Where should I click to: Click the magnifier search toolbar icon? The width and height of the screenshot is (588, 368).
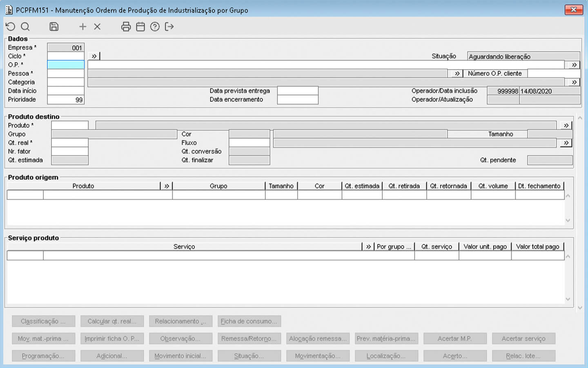(x=25, y=27)
